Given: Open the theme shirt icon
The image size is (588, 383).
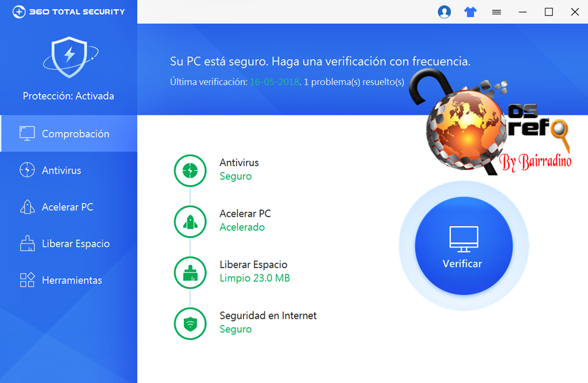Looking at the screenshot, I should [470, 12].
